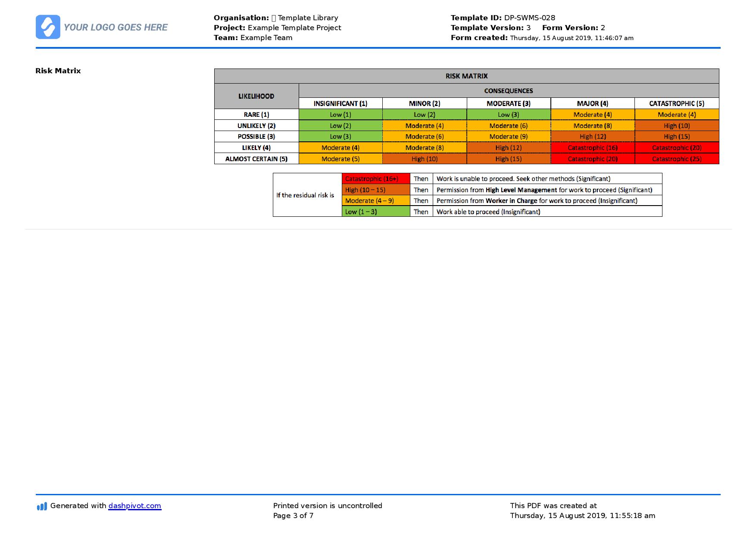Screen dimensions: 756x534
Task: Click the yellow Moderate (4 – 9) legend swatch
Action: 375,201
